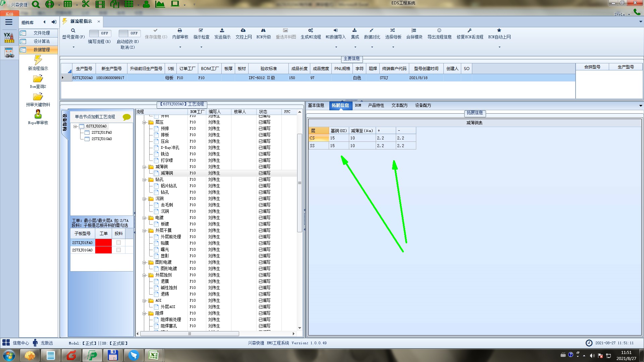Image resolution: width=644 pixels, height=362 pixels.
Task: Open the 新流程指示 lightning sidebar icon
Action: [38, 60]
